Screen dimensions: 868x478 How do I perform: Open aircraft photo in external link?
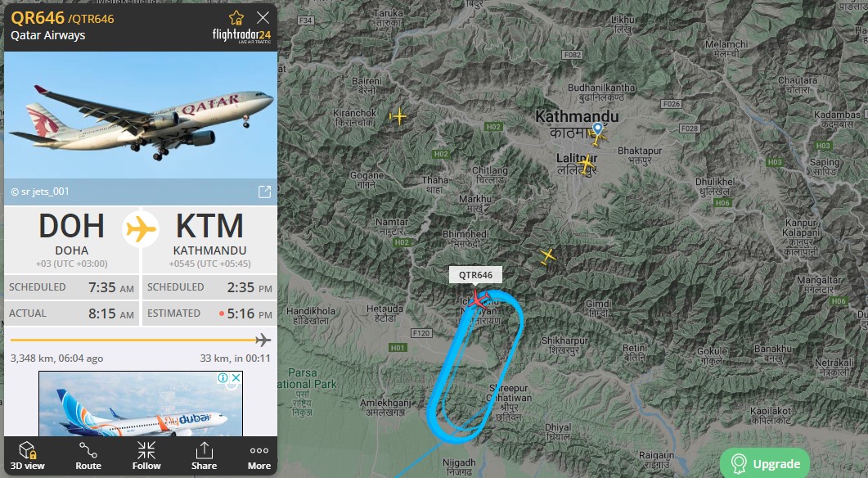pos(264,192)
